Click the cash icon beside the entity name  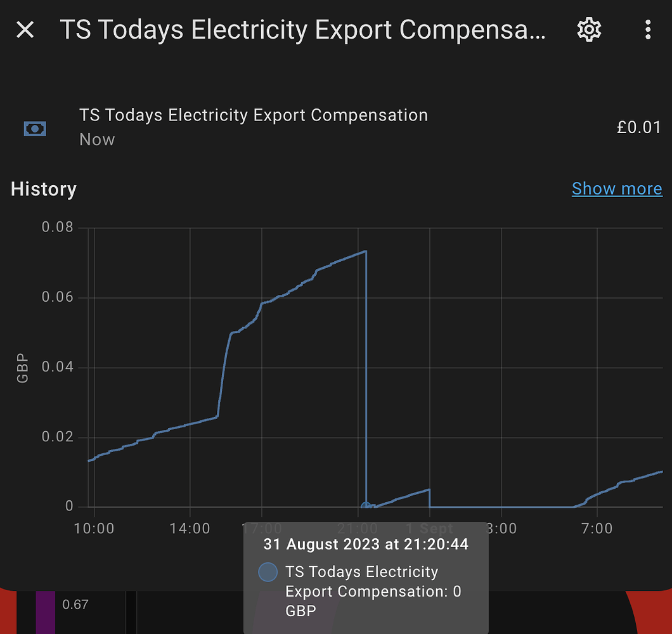(x=35, y=129)
